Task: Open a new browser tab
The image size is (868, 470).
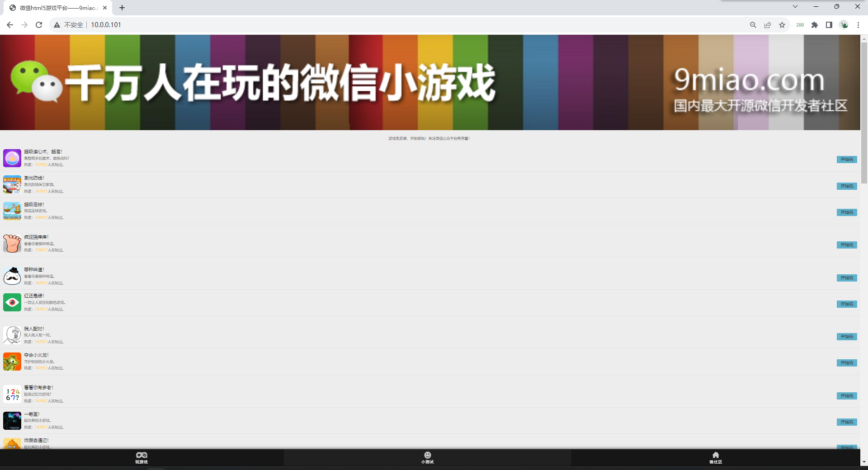Action: [x=122, y=8]
